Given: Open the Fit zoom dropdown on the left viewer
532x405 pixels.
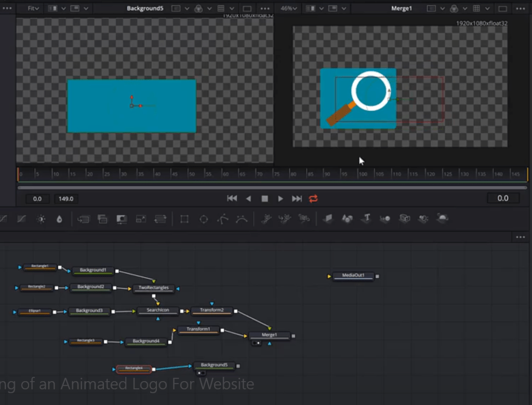Looking at the screenshot, I should coord(32,8).
